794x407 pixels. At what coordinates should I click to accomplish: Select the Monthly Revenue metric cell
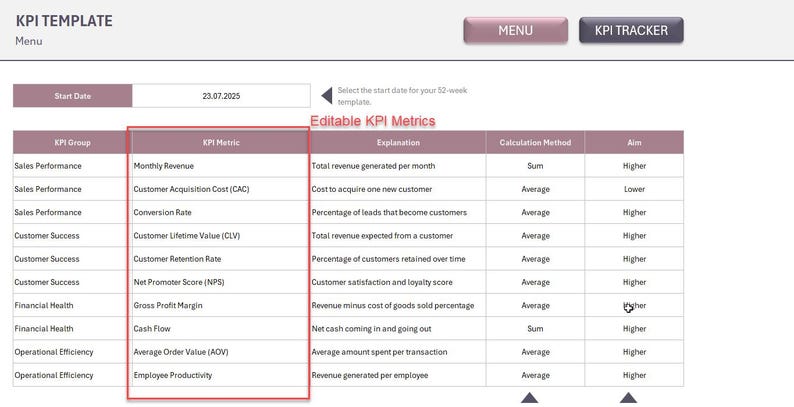click(221, 166)
